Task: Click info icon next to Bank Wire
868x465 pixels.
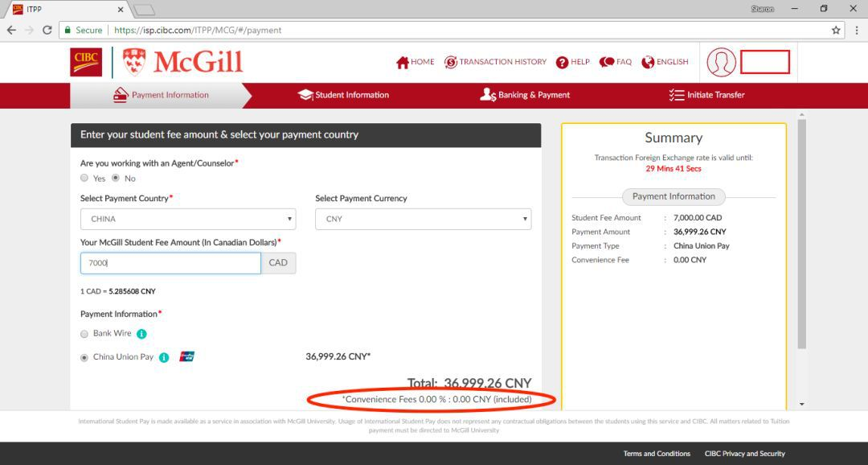Action: pyautogui.click(x=141, y=334)
